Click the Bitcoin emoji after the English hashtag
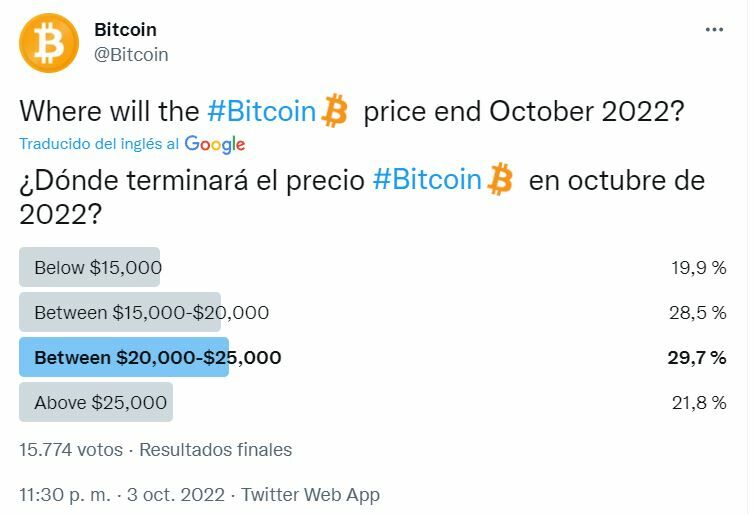The image size is (754, 515). coord(336,111)
